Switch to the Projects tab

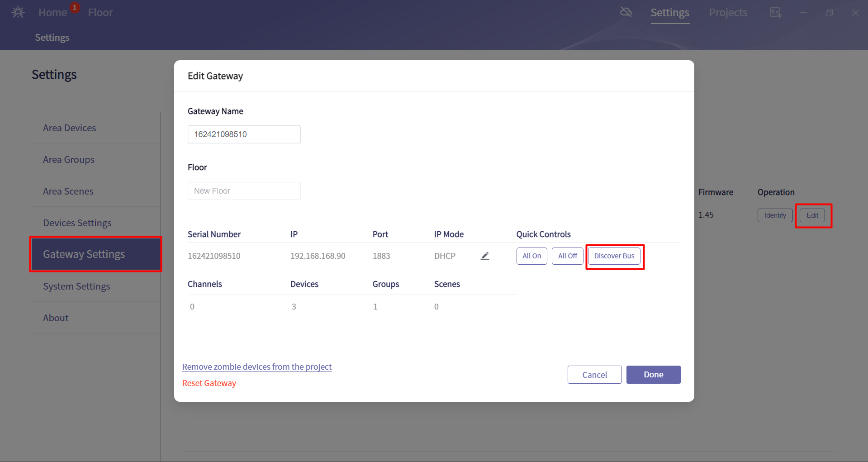[x=728, y=13]
